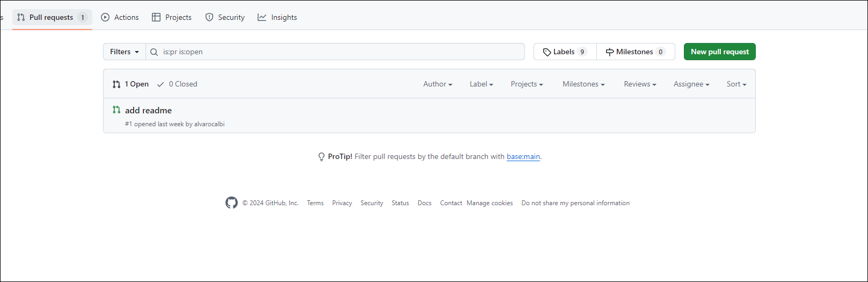Open the Sort dropdown menu

[736, 84]
